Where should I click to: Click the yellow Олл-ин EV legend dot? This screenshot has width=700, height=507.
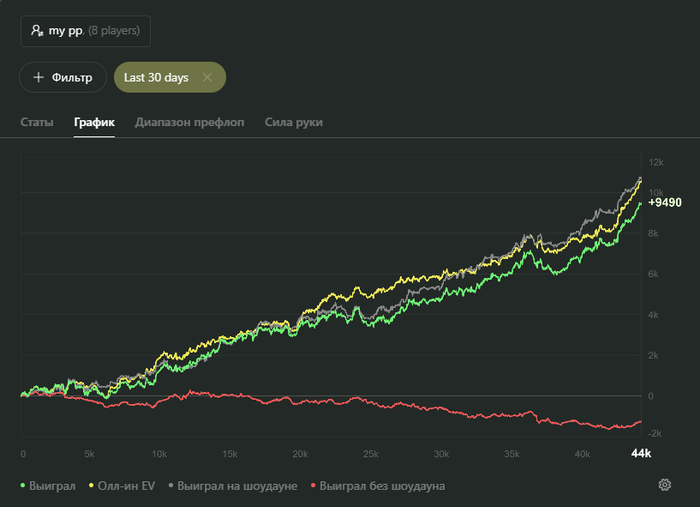(x=92, y=486)
